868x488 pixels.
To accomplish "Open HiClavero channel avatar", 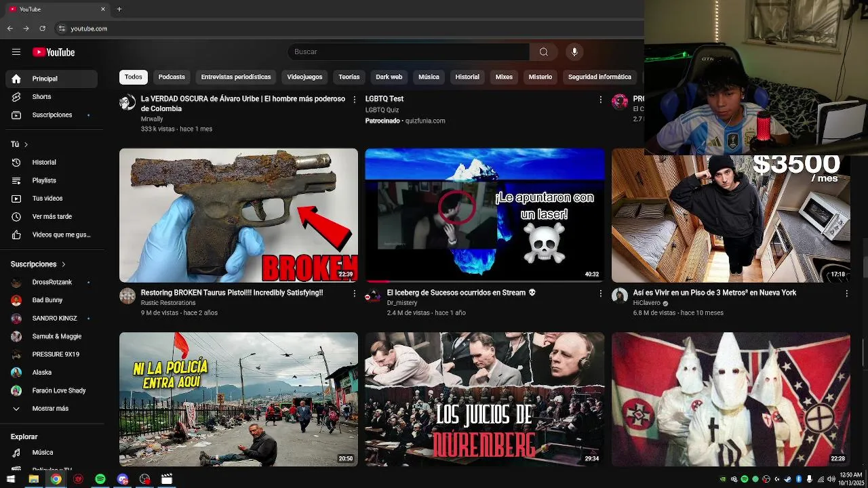I will click(x=620, y=296).
